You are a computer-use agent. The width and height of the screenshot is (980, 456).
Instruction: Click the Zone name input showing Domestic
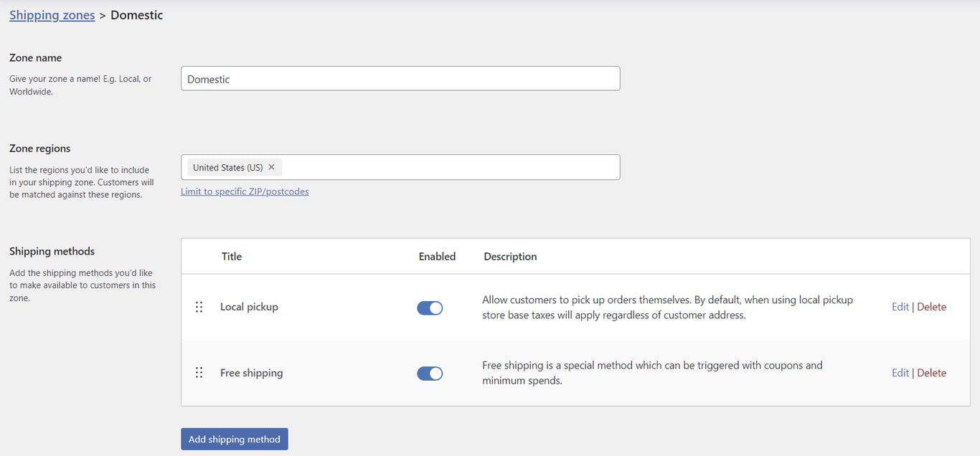(400, 78)
